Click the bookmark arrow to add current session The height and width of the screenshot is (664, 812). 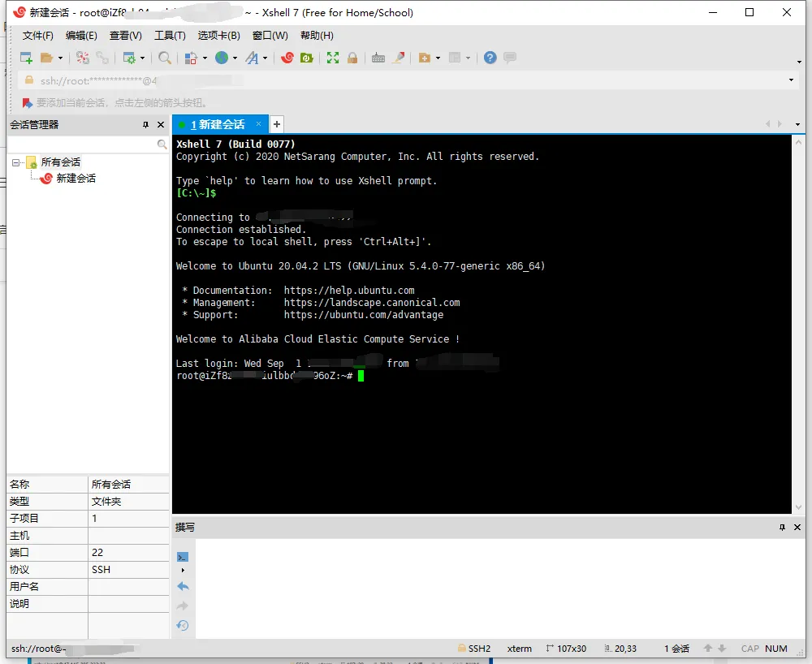(x=28, y=103)
